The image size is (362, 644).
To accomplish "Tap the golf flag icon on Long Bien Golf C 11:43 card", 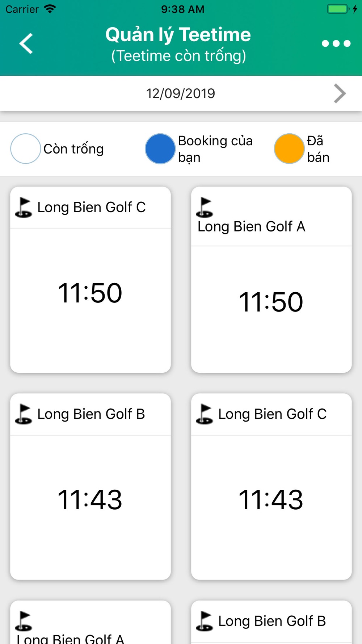I will (205, 414).
